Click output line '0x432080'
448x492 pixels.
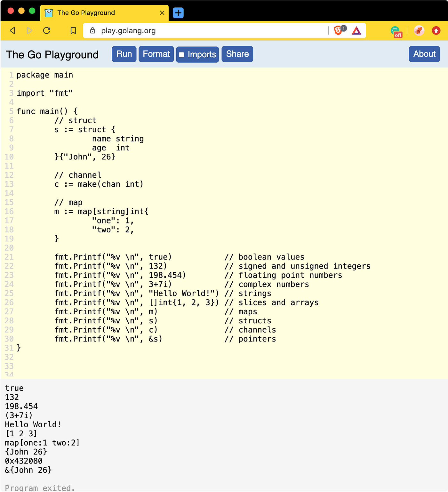click(24, 461)
